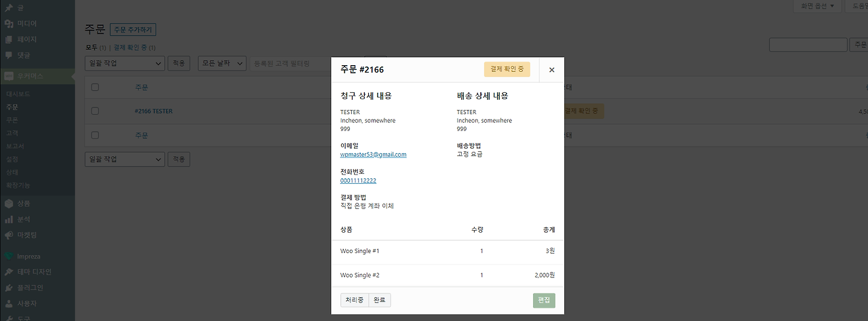Click the 주문 추가하기 button

pyautogui.click(x=133, y=30)
